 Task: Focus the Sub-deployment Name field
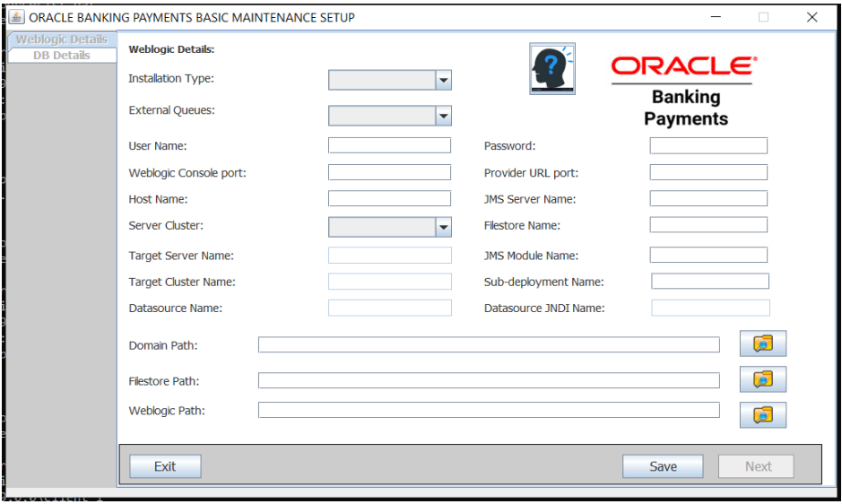coord(710,281)
